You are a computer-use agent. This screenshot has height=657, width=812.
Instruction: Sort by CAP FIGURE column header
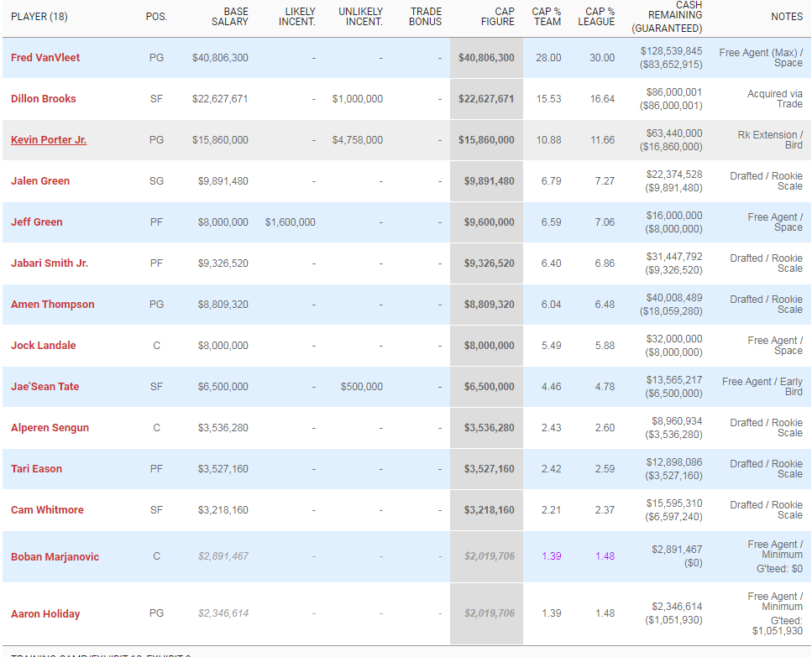(498, 17)
